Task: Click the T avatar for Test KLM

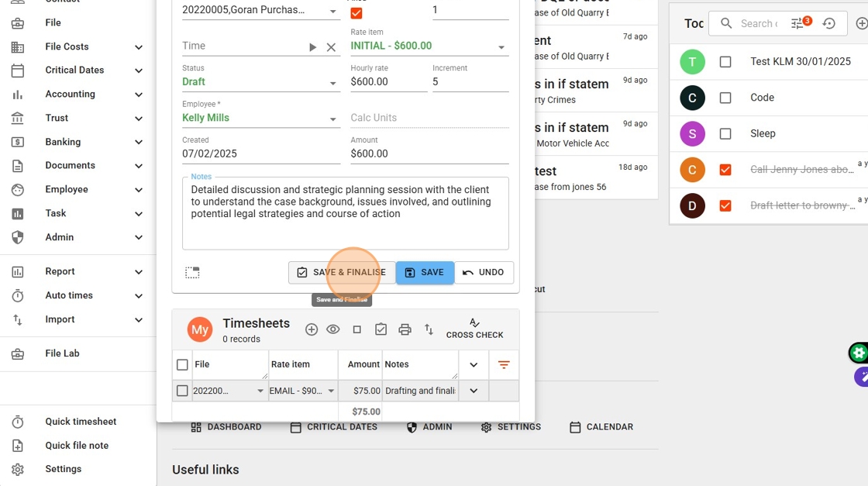Action: [692, 61]
